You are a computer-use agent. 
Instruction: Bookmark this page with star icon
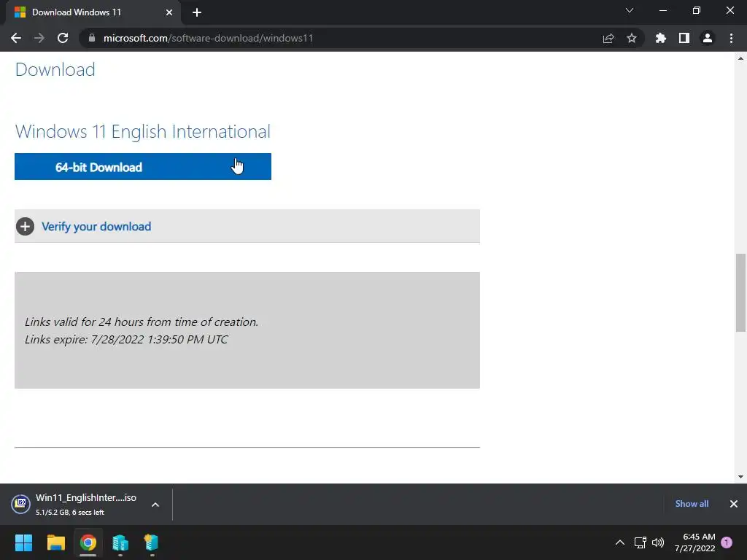(x=632, y=38)
